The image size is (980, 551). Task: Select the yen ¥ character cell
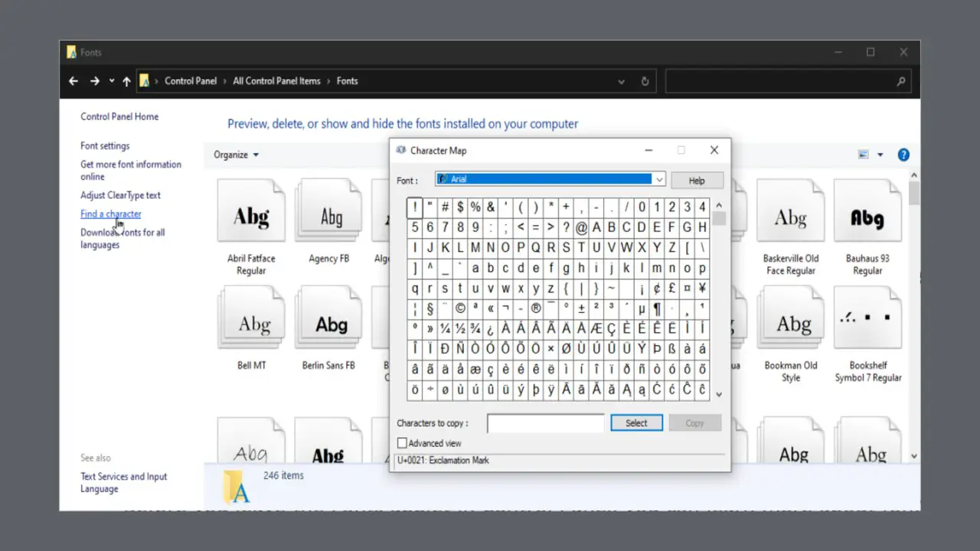[702, 289]
